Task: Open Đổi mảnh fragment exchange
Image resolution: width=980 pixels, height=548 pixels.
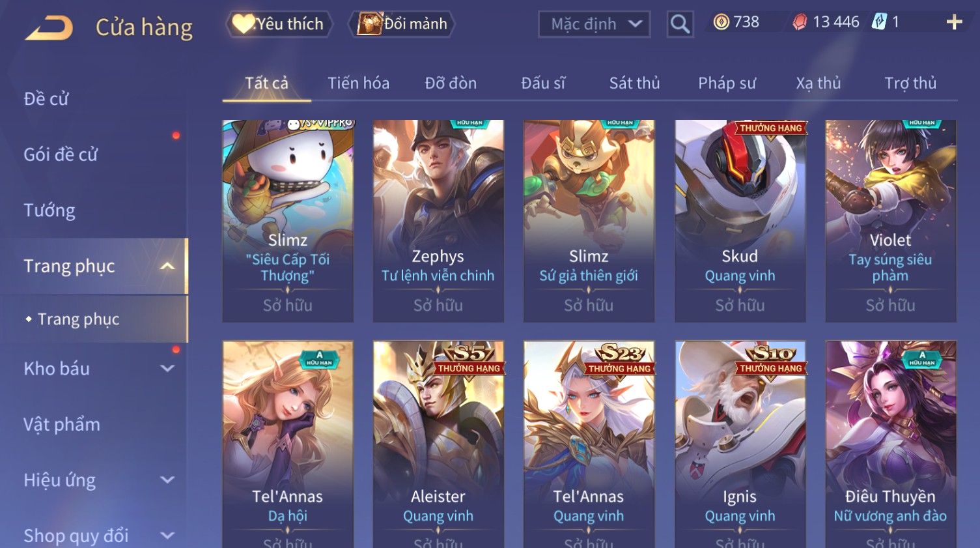Action: point(402,24)
